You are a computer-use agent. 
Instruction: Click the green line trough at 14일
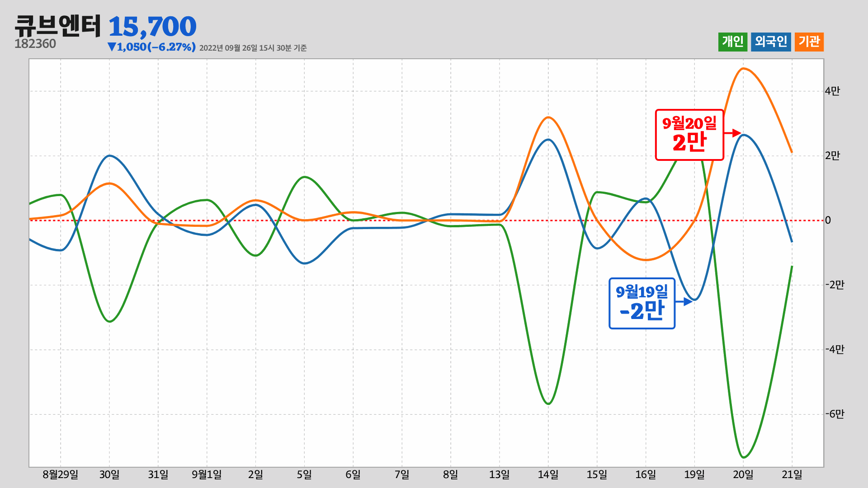coord(548,404)
